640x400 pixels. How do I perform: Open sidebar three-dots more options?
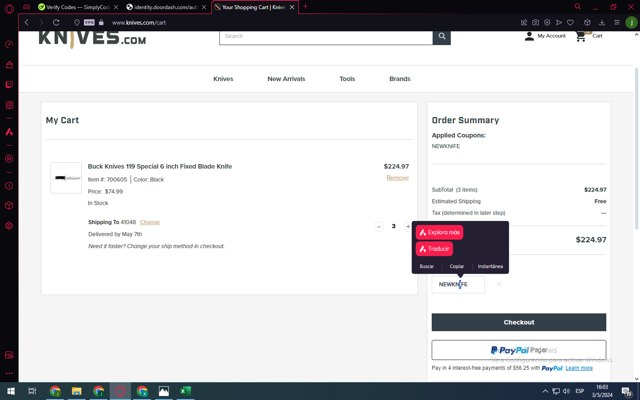pos(9,373)
